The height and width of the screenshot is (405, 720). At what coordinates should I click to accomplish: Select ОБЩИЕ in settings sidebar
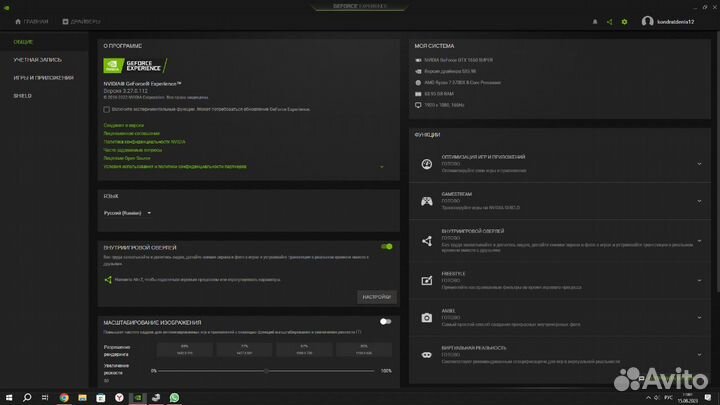(x=23, y=42)
